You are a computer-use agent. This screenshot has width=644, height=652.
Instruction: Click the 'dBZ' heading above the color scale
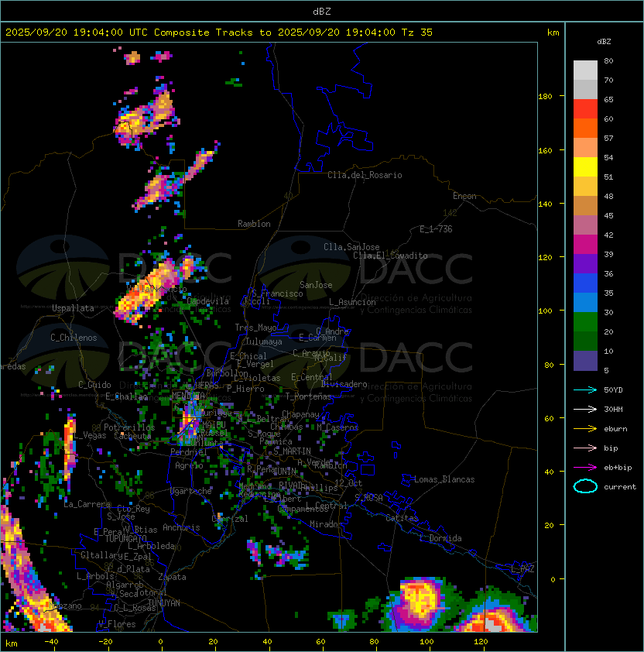point(604,42)
